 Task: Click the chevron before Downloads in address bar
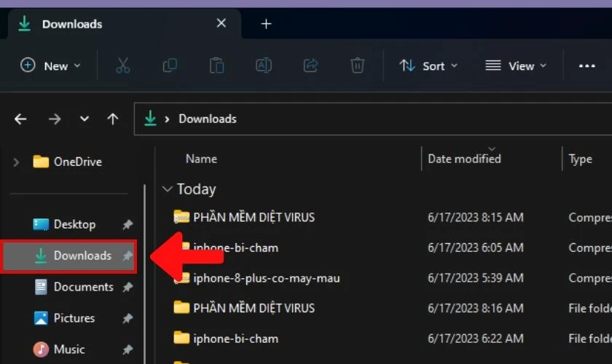point(167,119)
